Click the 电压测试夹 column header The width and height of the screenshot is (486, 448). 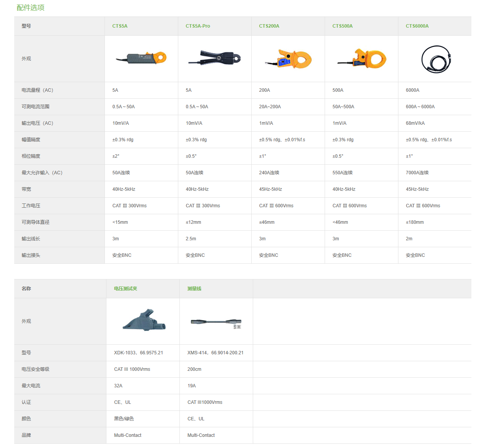point(126,289)
